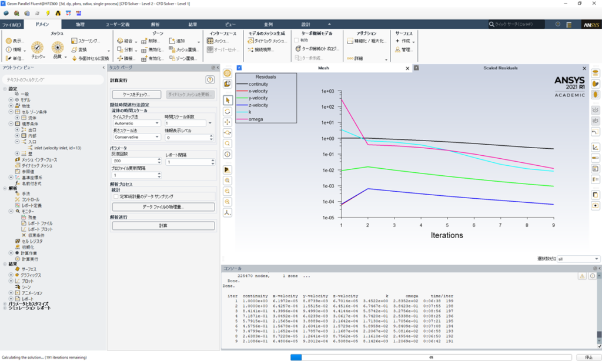This screenshot has height=364, width=602.
Task: Close the Mesh window tab
Action: point(407,68)
